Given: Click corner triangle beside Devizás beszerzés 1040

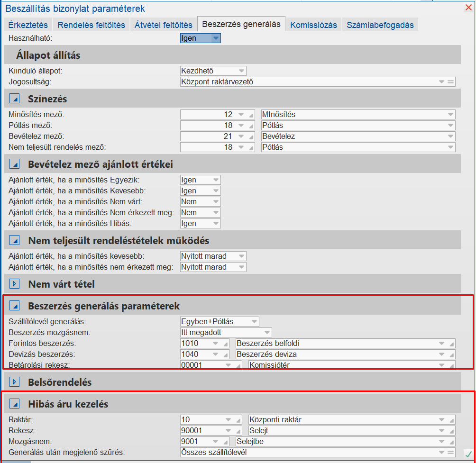Looking at the screenshot, I should pos(226,355).
